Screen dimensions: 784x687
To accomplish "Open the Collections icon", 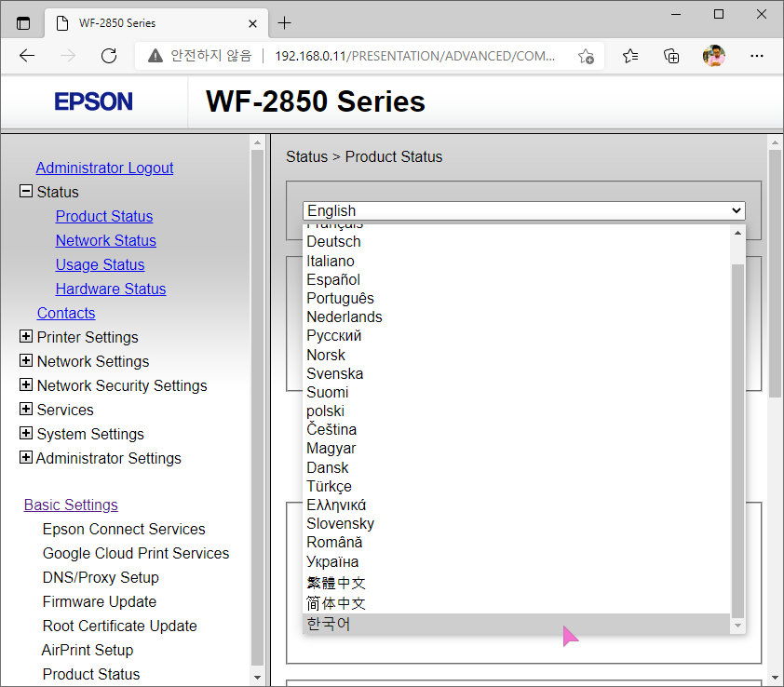I will (x=671, y=56).
